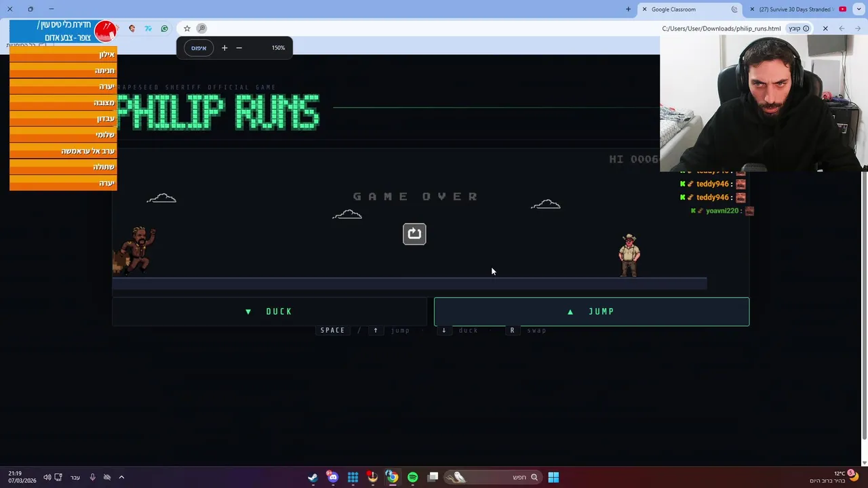Restart the game with the replay icon
Viewport: 868px width, 488px height.
414,234
